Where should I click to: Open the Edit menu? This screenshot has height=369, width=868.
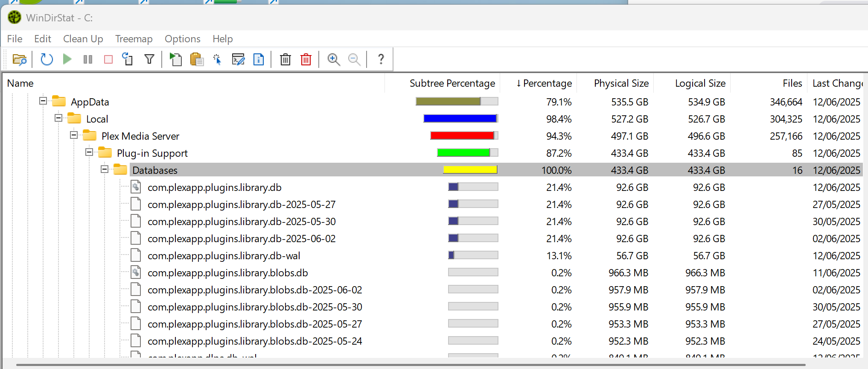(43, 39)
